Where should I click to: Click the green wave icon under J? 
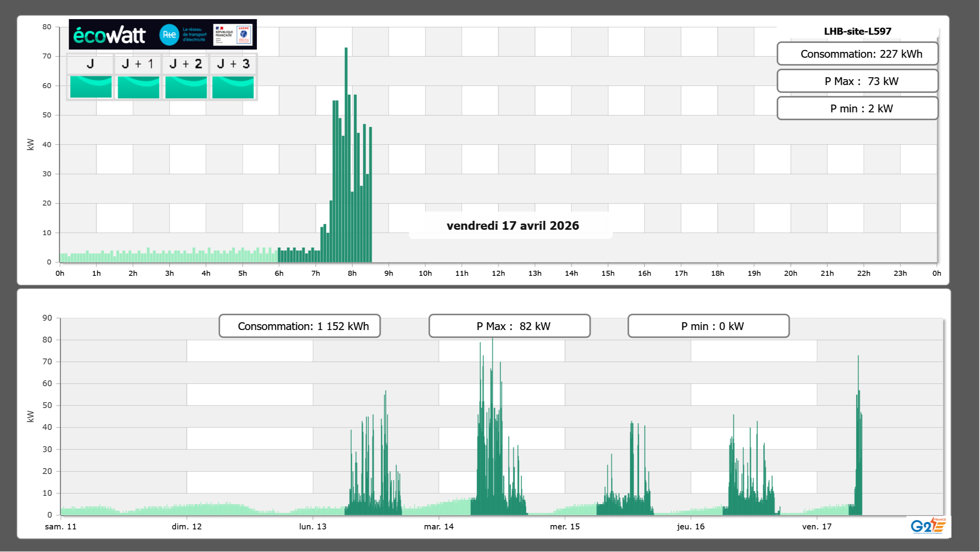(x=91, y=87)
